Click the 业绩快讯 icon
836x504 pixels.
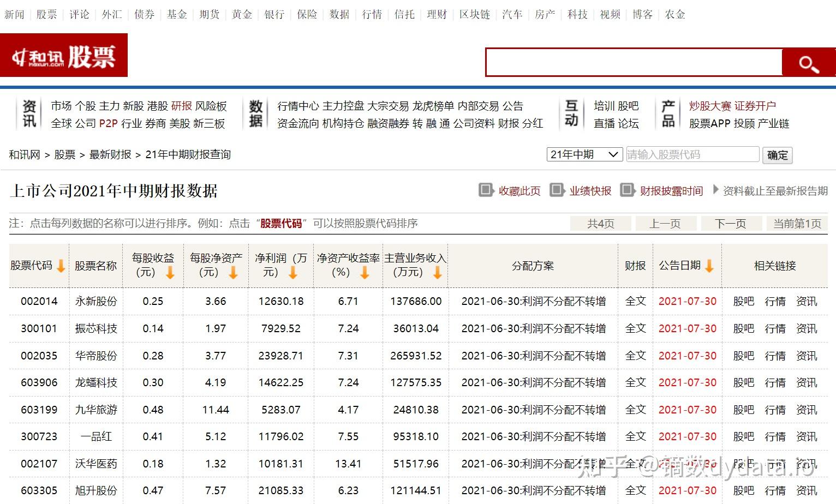tap(557, 190)
